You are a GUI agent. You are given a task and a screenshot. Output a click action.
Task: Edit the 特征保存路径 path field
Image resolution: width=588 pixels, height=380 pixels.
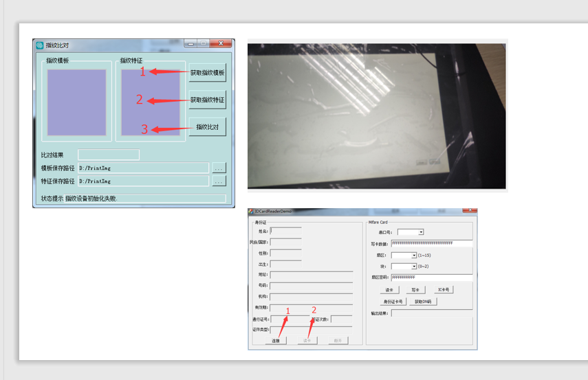pyautogui.click(x=143, y=181)
